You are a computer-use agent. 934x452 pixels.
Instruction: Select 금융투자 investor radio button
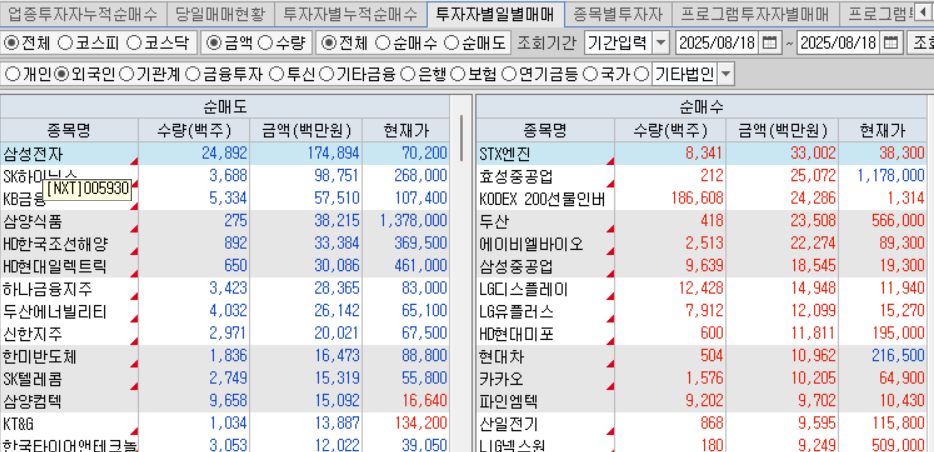pyautogui.click(x=192, y=74)
